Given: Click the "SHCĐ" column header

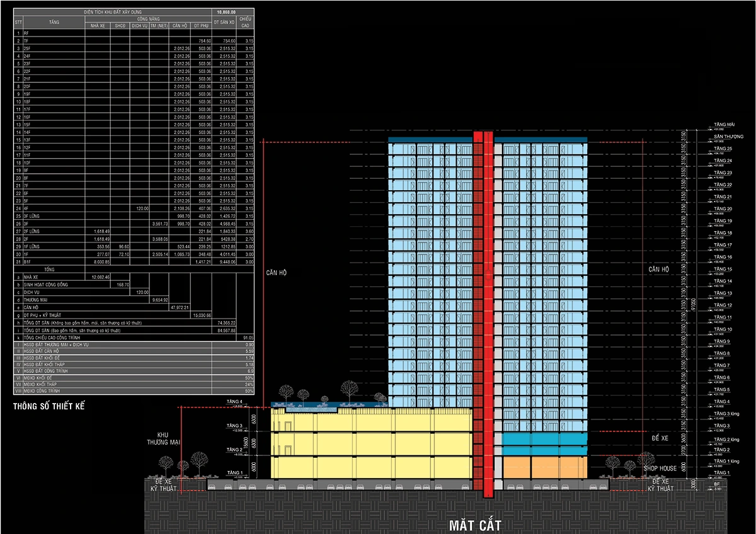Looking at the screenshot, I should tap(120, 26).
